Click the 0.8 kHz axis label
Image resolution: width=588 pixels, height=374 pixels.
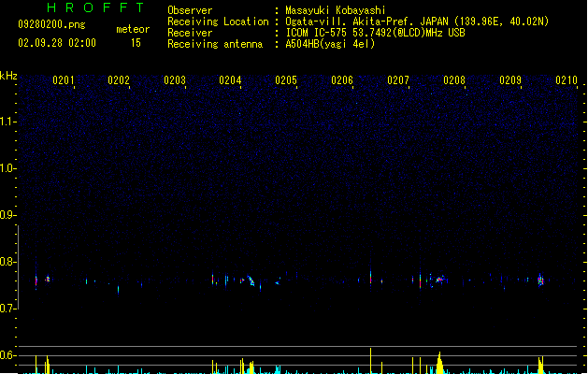(7, 262)
